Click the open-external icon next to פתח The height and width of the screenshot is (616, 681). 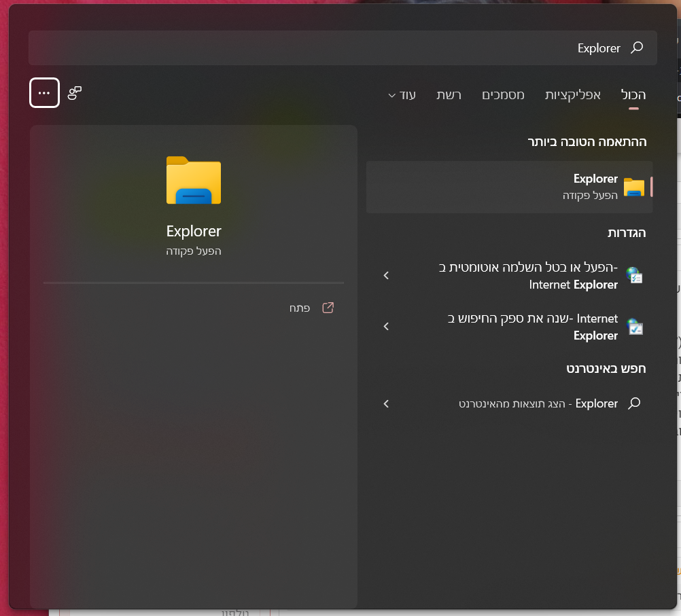(328, 308)
